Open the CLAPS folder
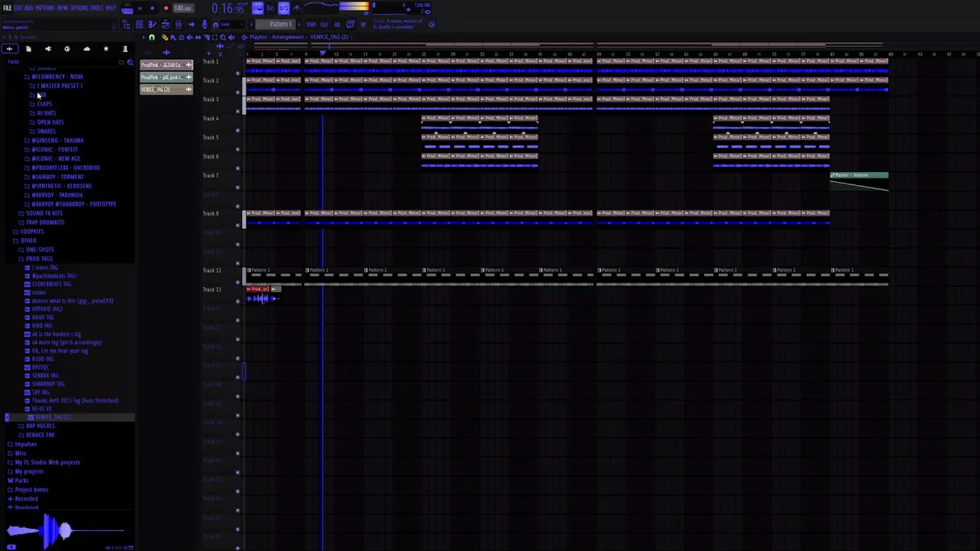Image resolution: width=980 pixels, height=551 pixels. (x=41, y=104)
